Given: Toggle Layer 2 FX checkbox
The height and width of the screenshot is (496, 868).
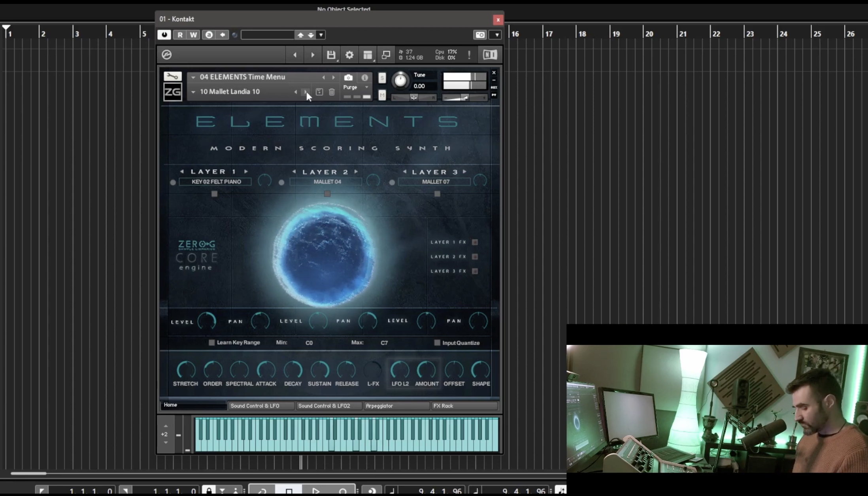Looking at the screenshot, I should (475, 257).
